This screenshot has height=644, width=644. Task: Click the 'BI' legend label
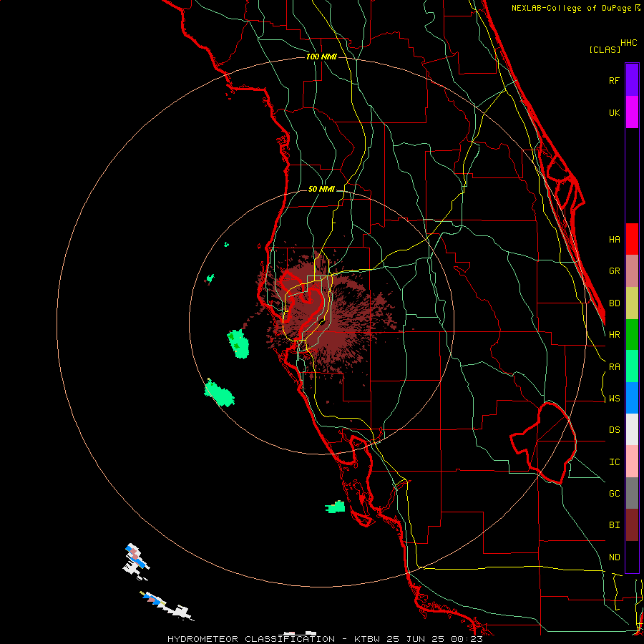pyautogui.click(x=614, y=525)
